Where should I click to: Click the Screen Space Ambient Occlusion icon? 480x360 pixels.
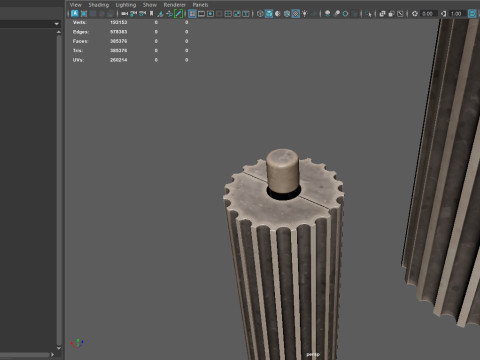click(328, 13)
